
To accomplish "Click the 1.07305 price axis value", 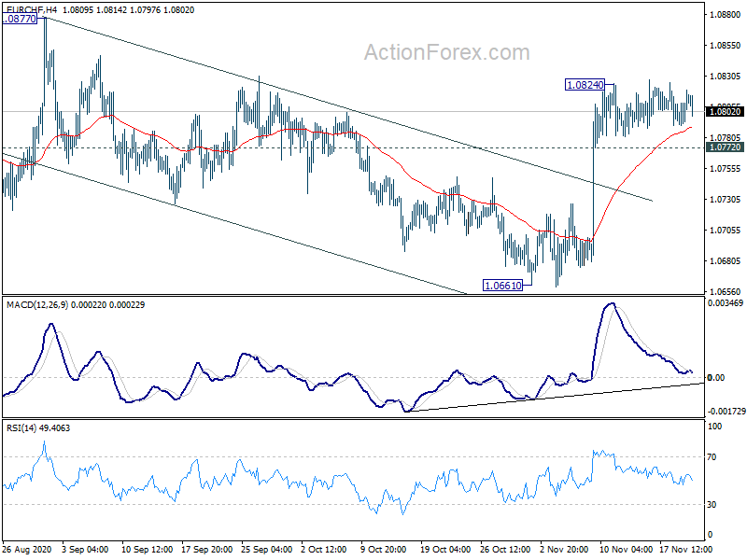I will [x=726, y=199].
